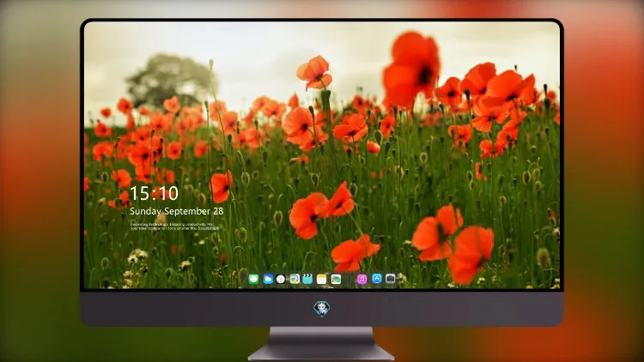The image size is (644, 362).
Task: Open the Maps app icon in dock
Action: tap(295, 280)
